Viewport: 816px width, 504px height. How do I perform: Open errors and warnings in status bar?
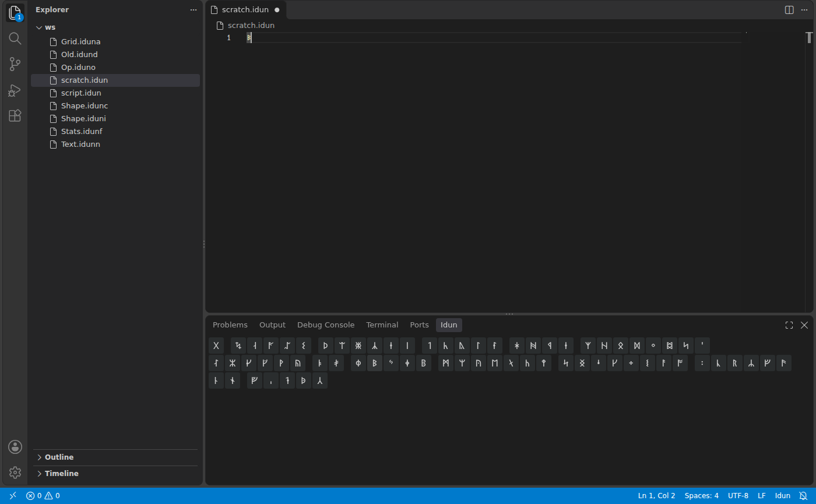(43, 496)
